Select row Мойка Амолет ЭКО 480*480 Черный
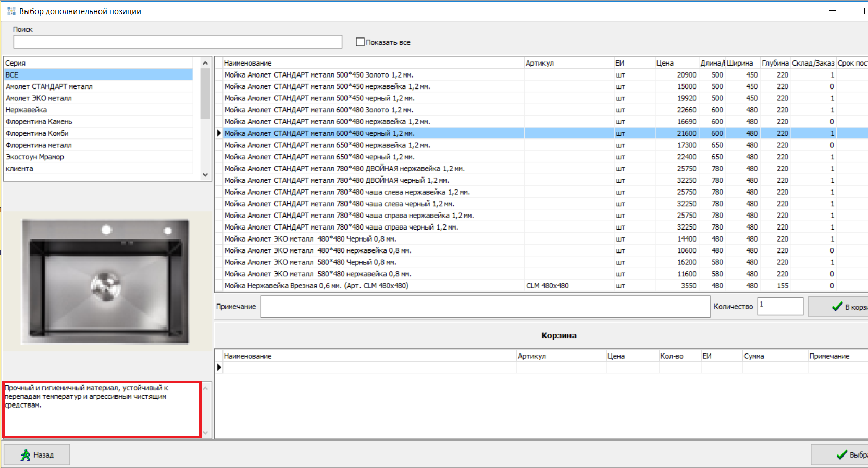The image size is (868, 468). [x=310, y=239]
